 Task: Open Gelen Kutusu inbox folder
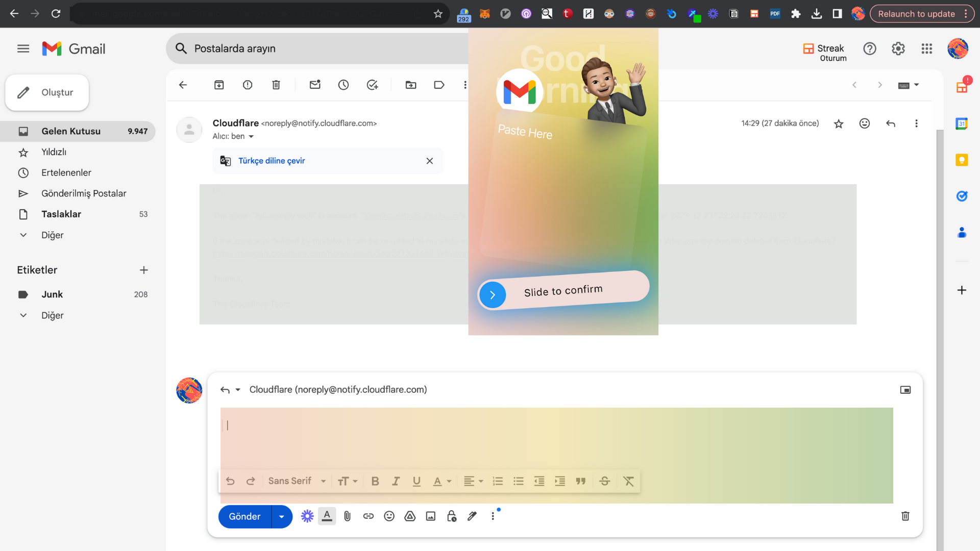coord(71,131)
